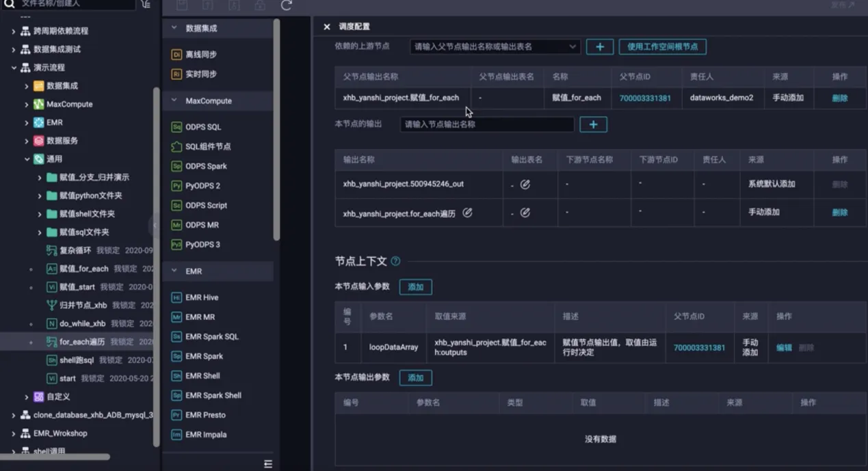Edit output table of 500945246_out row
Viewport: 868px width, 471px height.
point(525,185)
